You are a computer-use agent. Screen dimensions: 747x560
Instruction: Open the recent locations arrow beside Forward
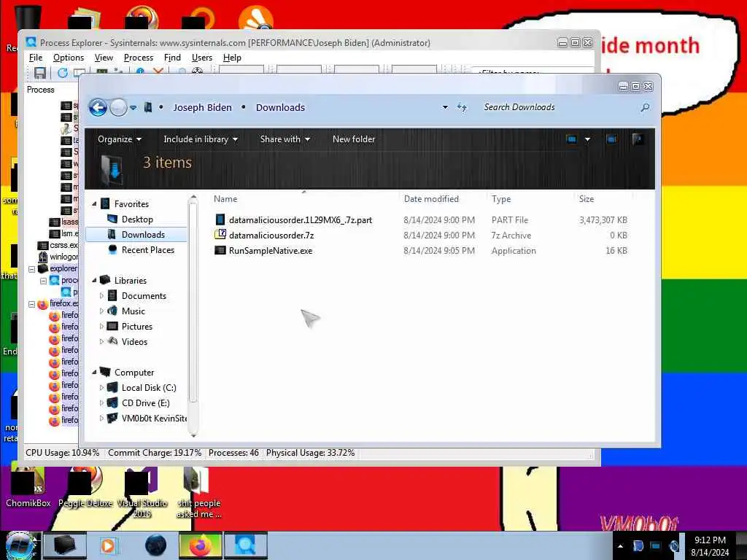pyautogui.click(x=133, y=108)
